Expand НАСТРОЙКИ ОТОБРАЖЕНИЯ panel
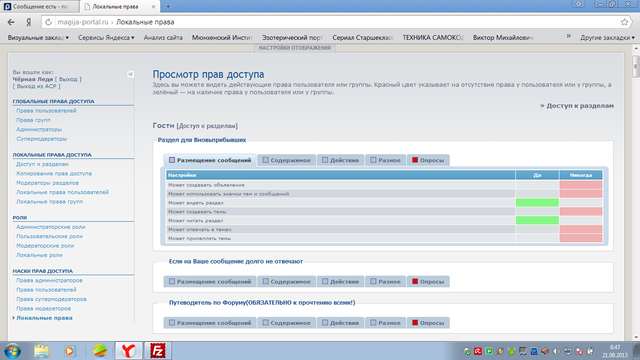Image resolution: width=640 pixels, height=360 pixels. tap(295, 48)
